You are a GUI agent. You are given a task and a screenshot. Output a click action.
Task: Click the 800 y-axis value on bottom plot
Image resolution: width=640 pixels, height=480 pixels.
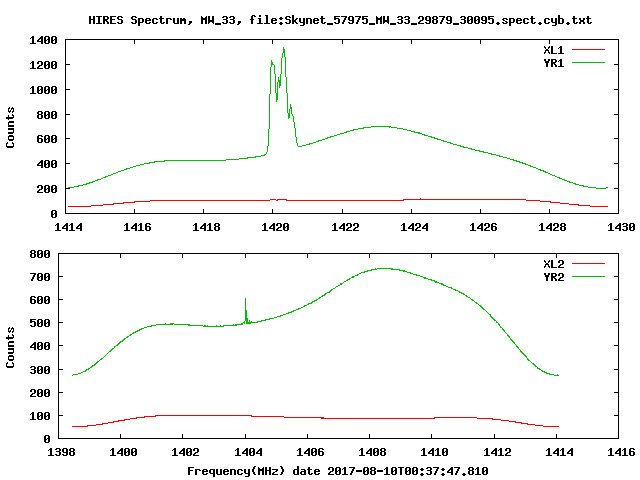pos(40,254)
